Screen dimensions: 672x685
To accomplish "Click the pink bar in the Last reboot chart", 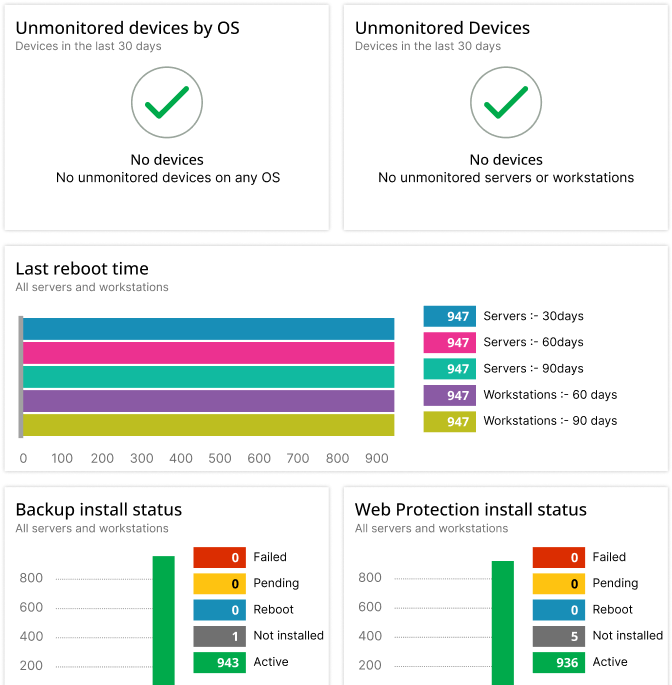I will 208,352.
